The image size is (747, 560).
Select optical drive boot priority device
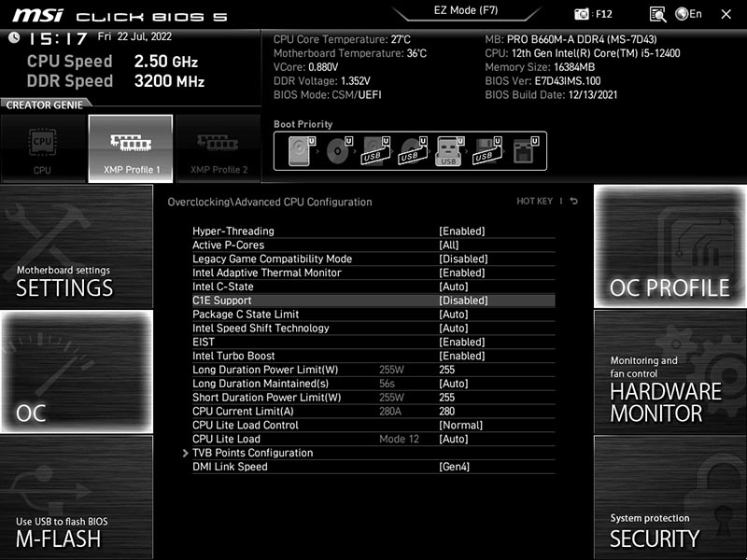339,151
